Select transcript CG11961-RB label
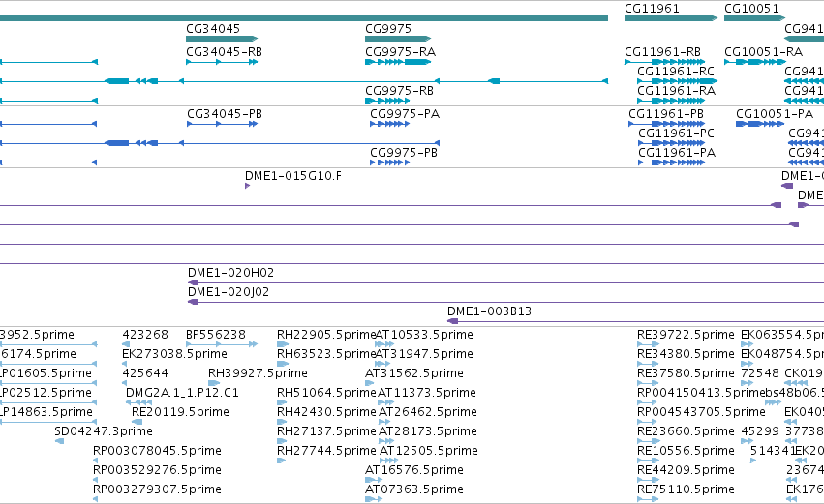Screen dimensions: 824x504 pos(662,52)
